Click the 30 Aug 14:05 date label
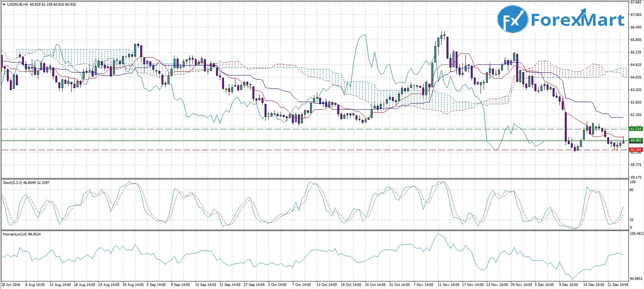The width and height of the screenshot is (644, 289). pyautogui.click(x=133, y=284)
